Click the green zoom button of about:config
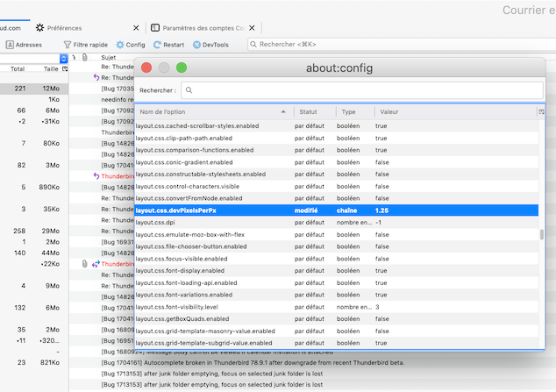 (x=182, y=68)
